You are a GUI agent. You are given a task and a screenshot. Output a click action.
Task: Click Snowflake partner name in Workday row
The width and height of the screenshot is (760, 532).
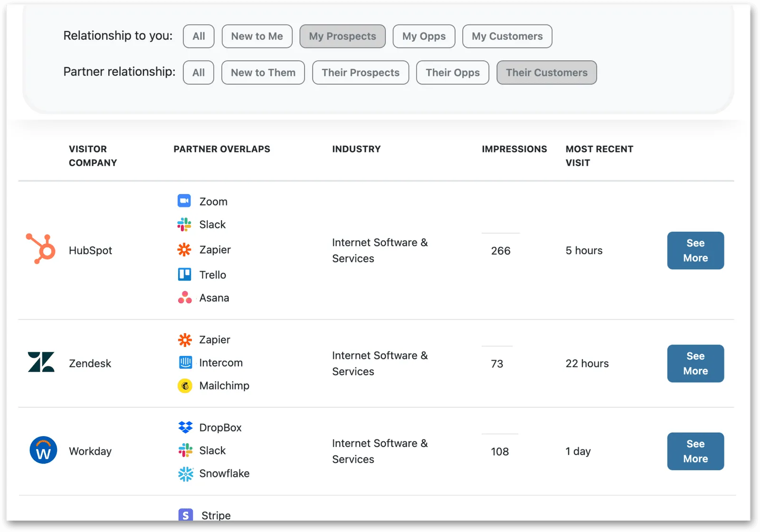coord(224,474)
